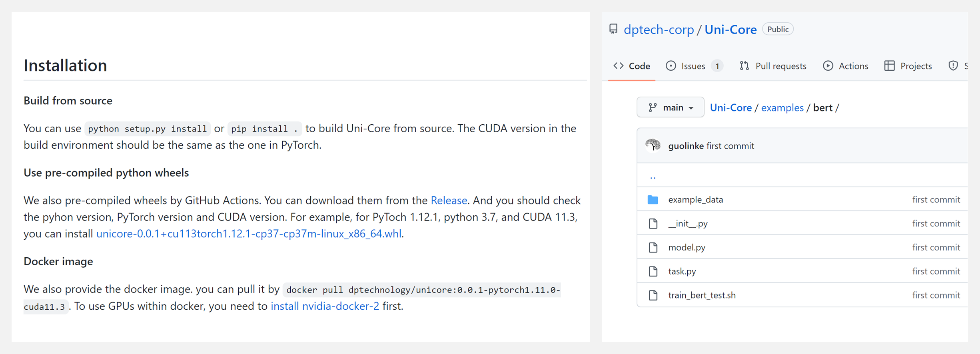The width and height of the screenshot is (980, 354).
Task: Click the repository book icon
Action: 613,29
